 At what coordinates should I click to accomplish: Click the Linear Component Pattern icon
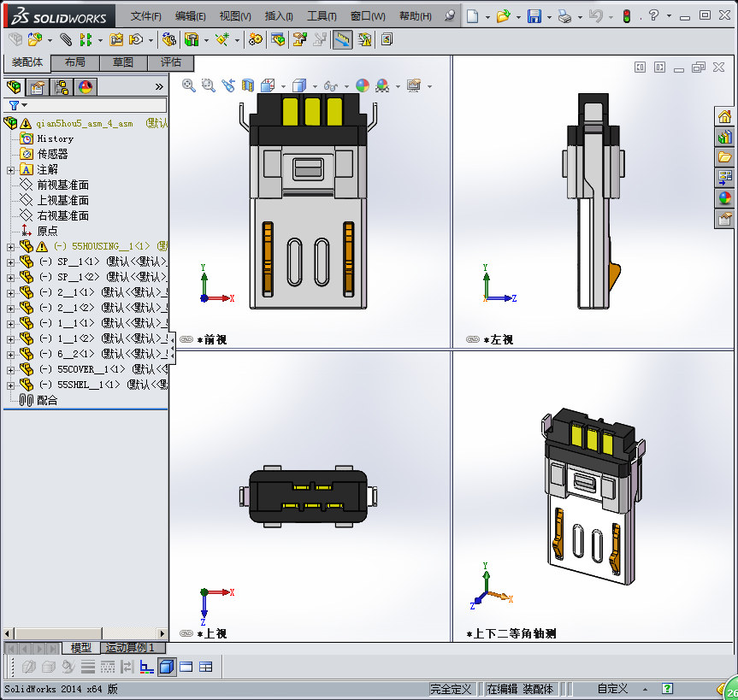[86, 39]
